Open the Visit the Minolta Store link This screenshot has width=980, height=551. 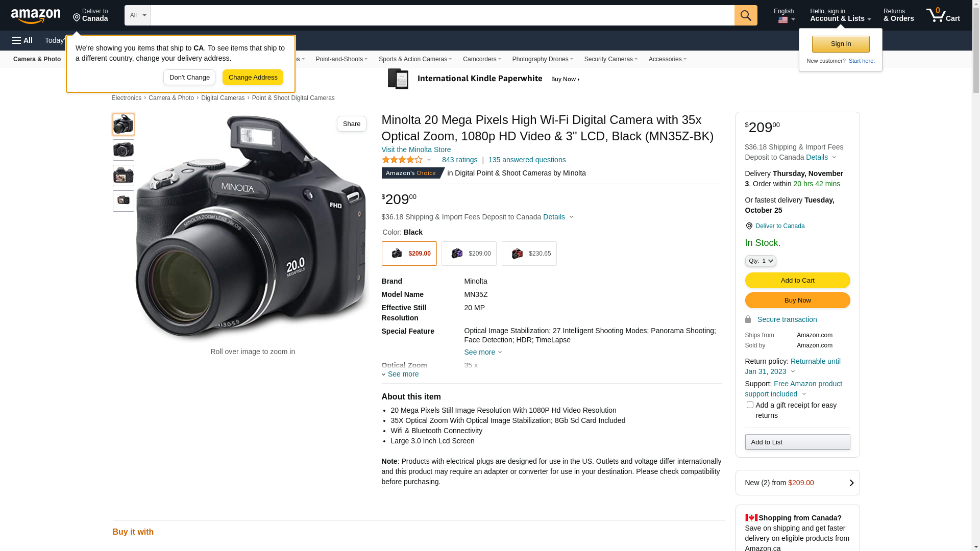coord(415,149)
